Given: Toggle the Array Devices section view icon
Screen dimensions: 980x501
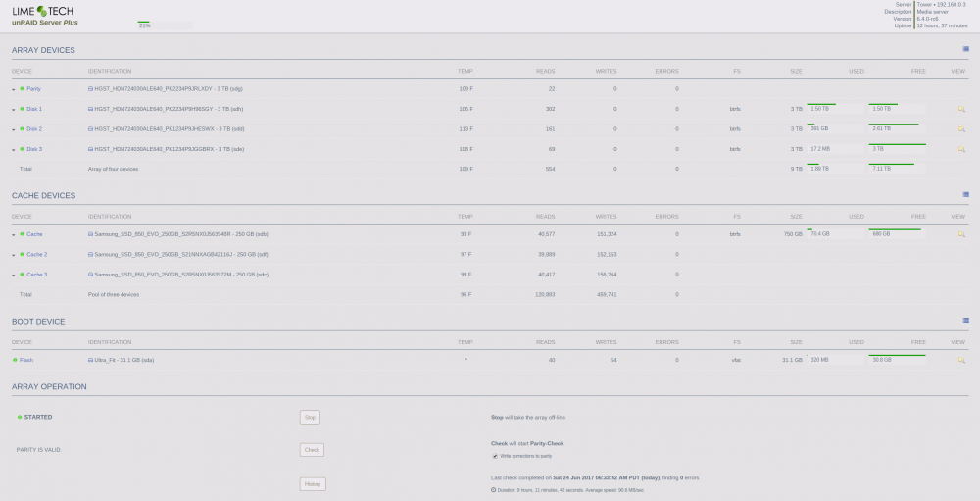Looking at the screenshot, I should [x=965, y=49].
